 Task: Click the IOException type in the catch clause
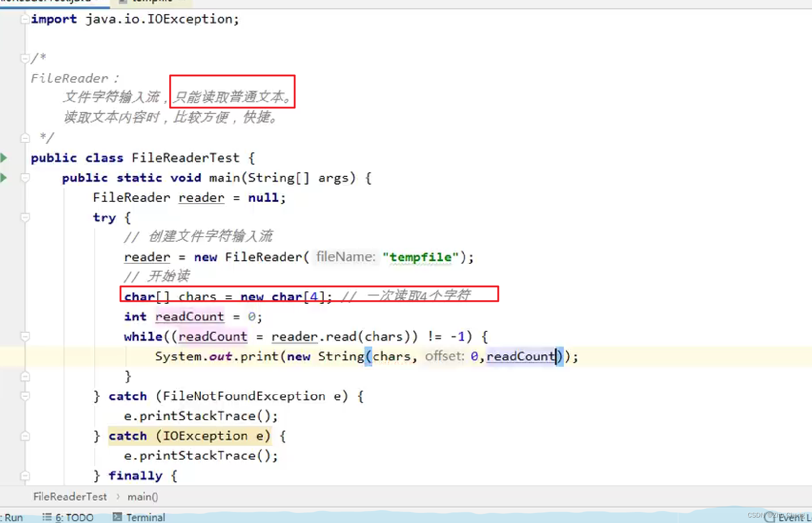pyautogui.click(x=205, y=436)
